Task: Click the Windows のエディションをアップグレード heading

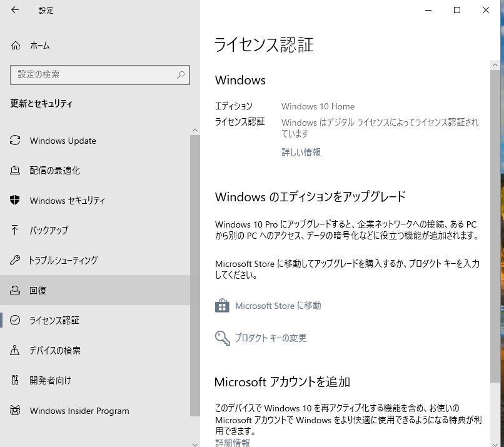Action: [x=310, y=197]
